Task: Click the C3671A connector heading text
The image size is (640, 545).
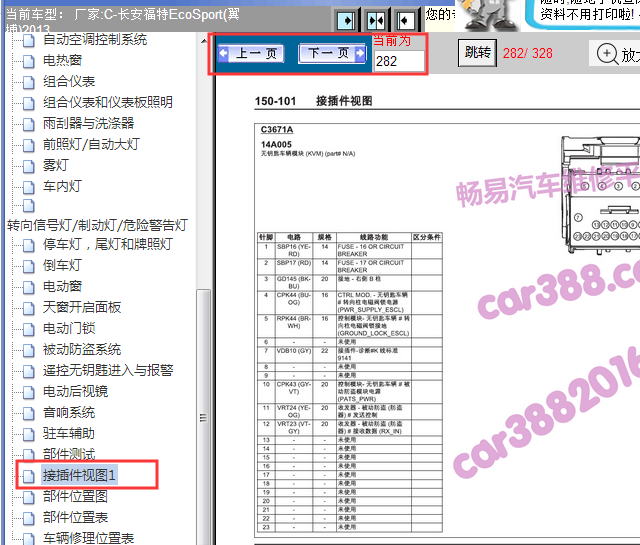Action: pyautogui.click(x=277, y=130)
